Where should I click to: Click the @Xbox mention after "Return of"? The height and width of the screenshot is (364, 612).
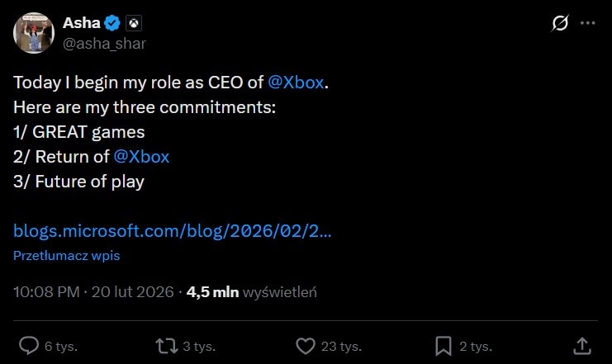click(141, 157)
